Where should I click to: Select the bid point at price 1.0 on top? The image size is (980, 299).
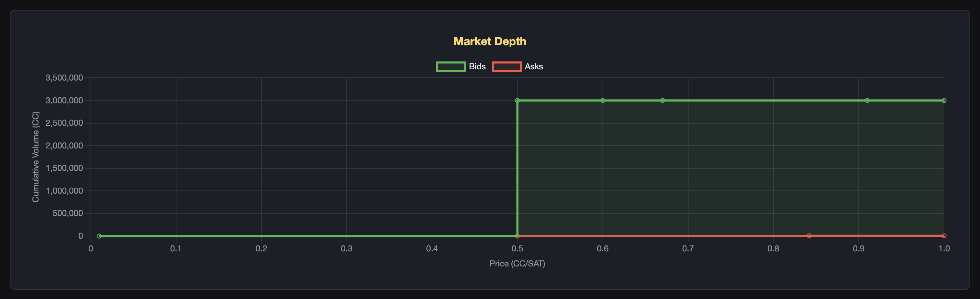click(x=944, y=100)
